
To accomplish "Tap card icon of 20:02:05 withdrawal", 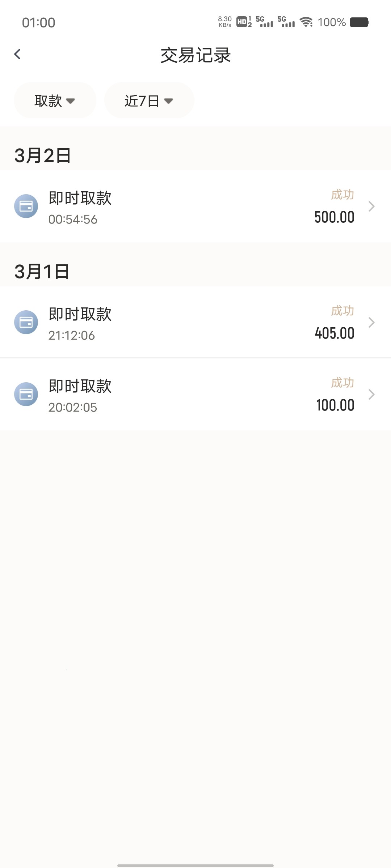I will coord(26,394).
